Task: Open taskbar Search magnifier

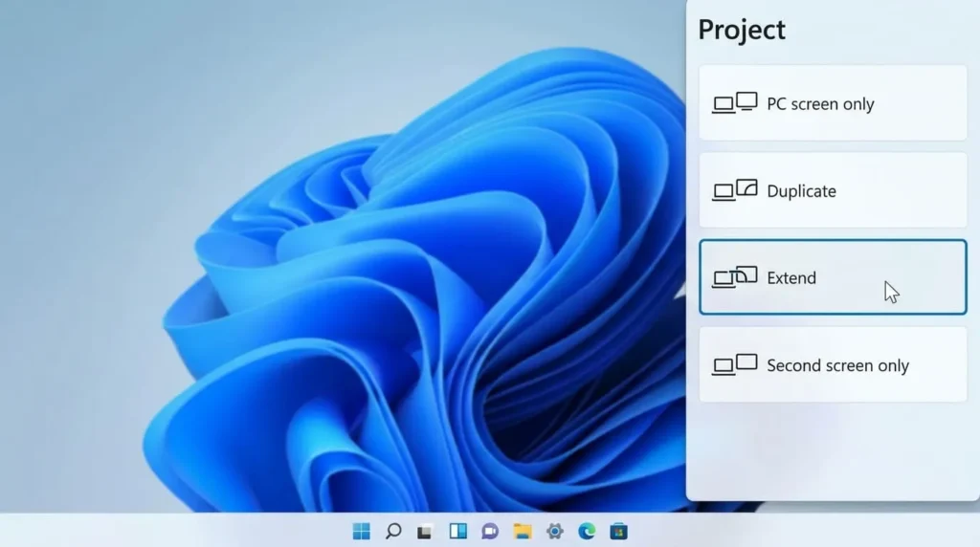Action: pos(393,532)
